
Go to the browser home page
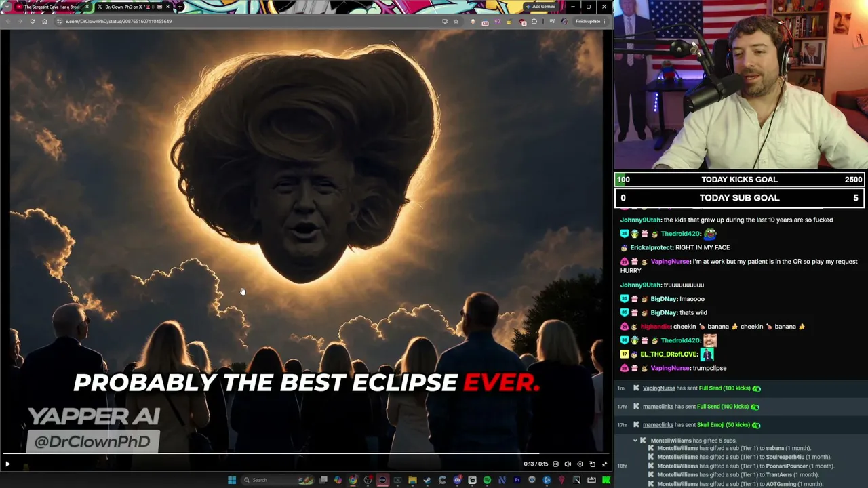[x=45, y=22]
